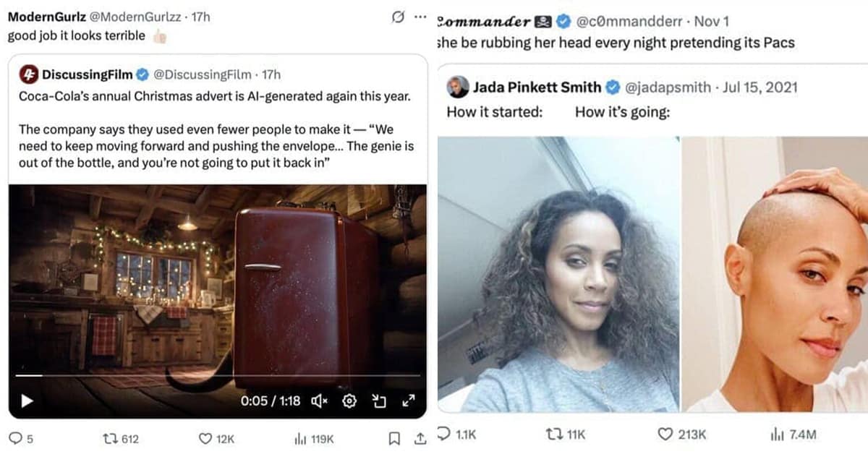Click the verified badge next to DiscussingFilm
868x454 pixels.
(143, 74)
